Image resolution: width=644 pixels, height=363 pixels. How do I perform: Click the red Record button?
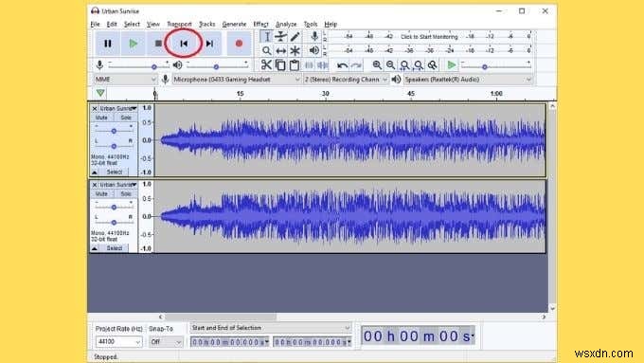[x=239, y=44]
